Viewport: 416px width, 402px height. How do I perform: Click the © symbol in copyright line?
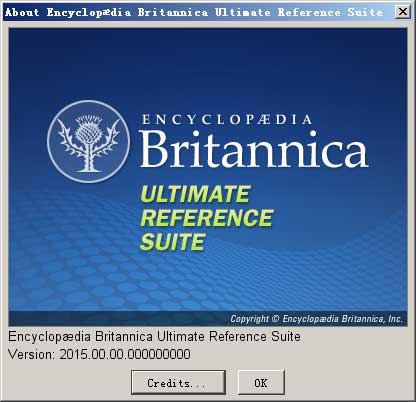(x=276, y=319)
